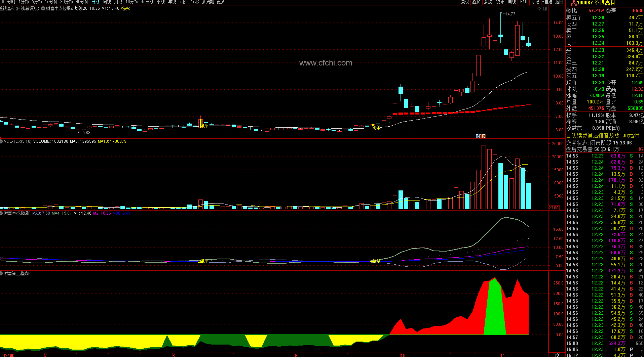The image size is (644, 357).
Task: Select the 日线 daily chart tab
Action: point(96,2)
